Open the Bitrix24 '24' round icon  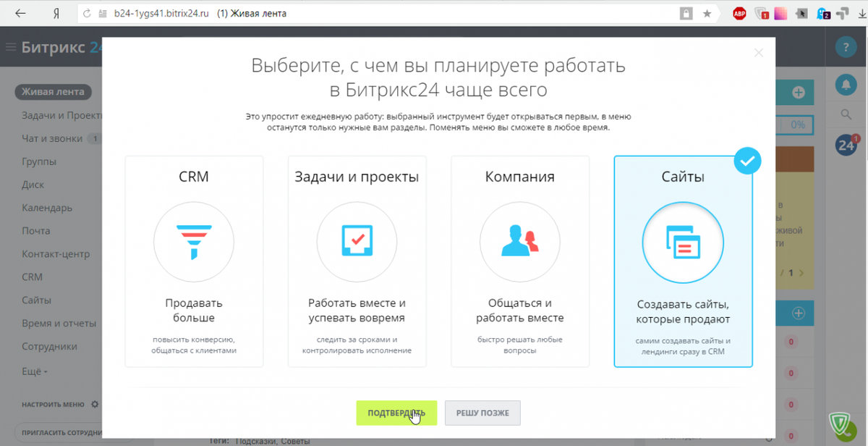846,145
